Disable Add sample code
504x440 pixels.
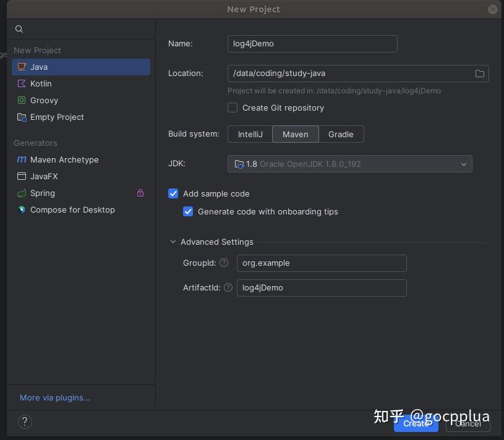point(173,193)
